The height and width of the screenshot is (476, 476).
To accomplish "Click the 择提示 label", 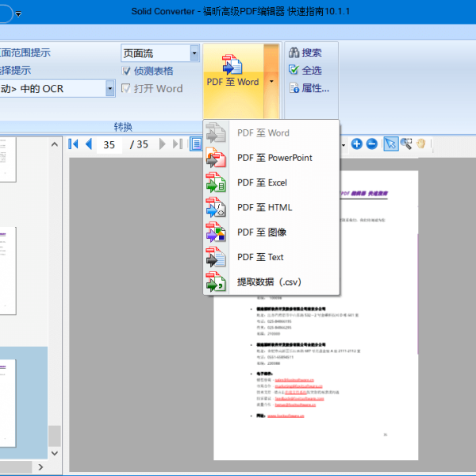I will point(16,71).
